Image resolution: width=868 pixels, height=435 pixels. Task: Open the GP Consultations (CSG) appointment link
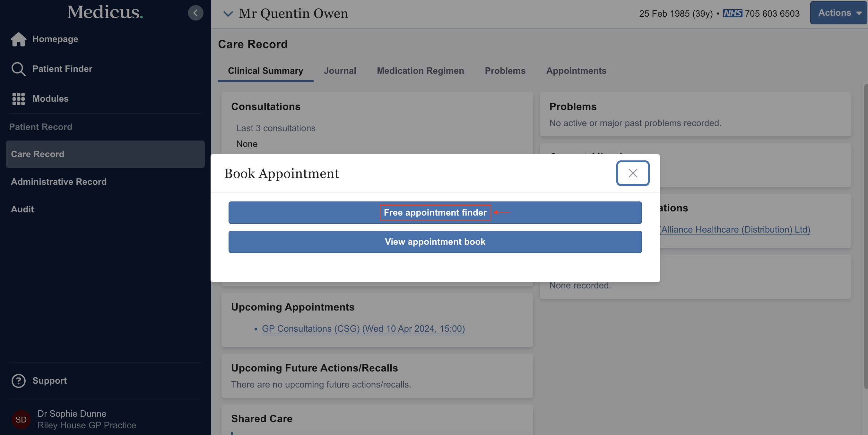(x=363, y=328)
